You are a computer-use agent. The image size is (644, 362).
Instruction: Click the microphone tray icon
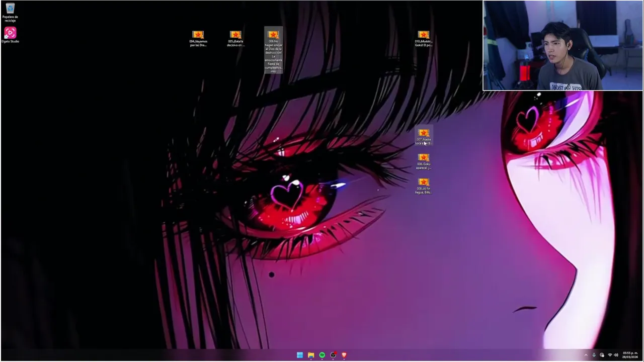coord(594,355)
